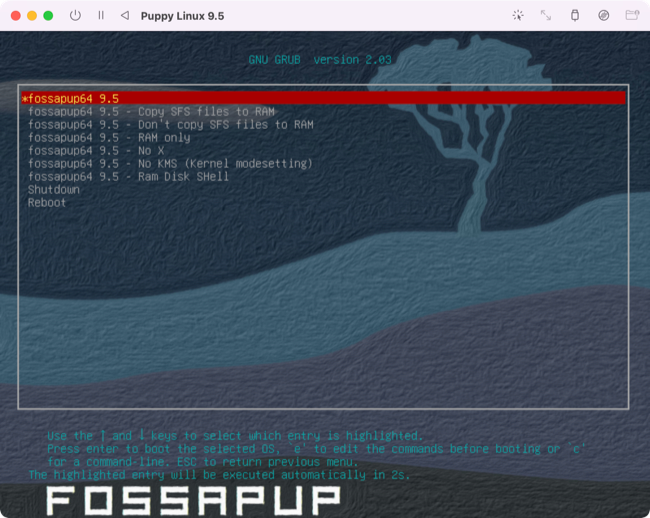Open the drive image options icon
This screenshot has width=650, height=518.
[x=604, y=16]
